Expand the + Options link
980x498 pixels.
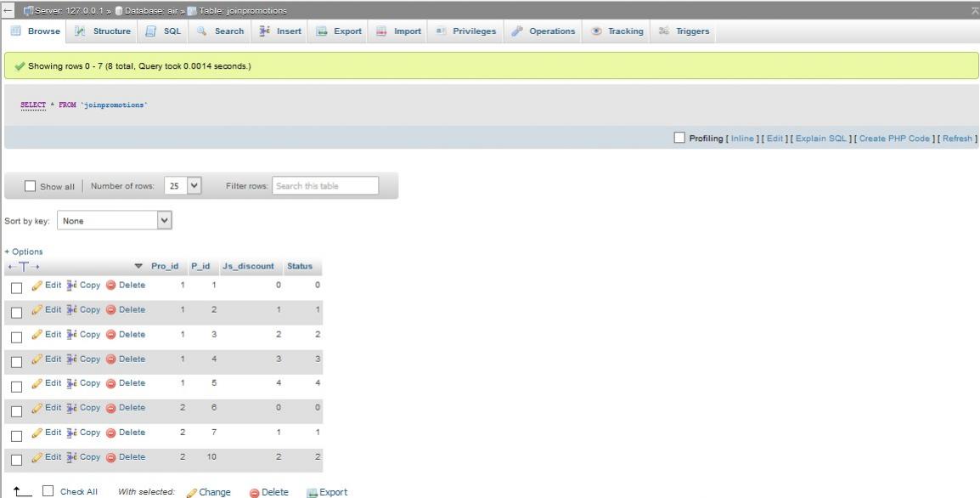[x=24, y=252]
